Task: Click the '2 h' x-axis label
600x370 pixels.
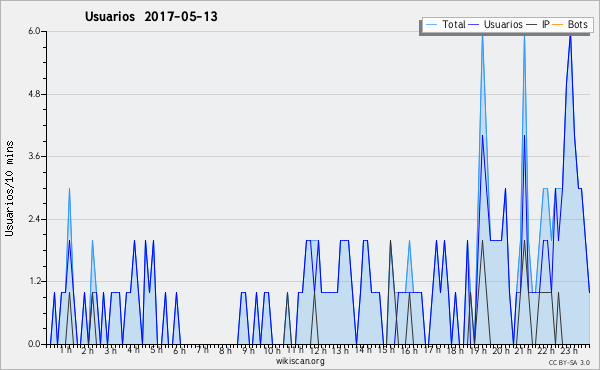Action: tap(88, 351)
